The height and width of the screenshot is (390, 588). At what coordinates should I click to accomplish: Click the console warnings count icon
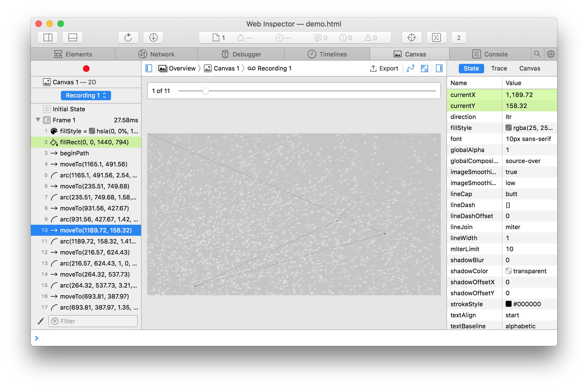coord(368,38)
